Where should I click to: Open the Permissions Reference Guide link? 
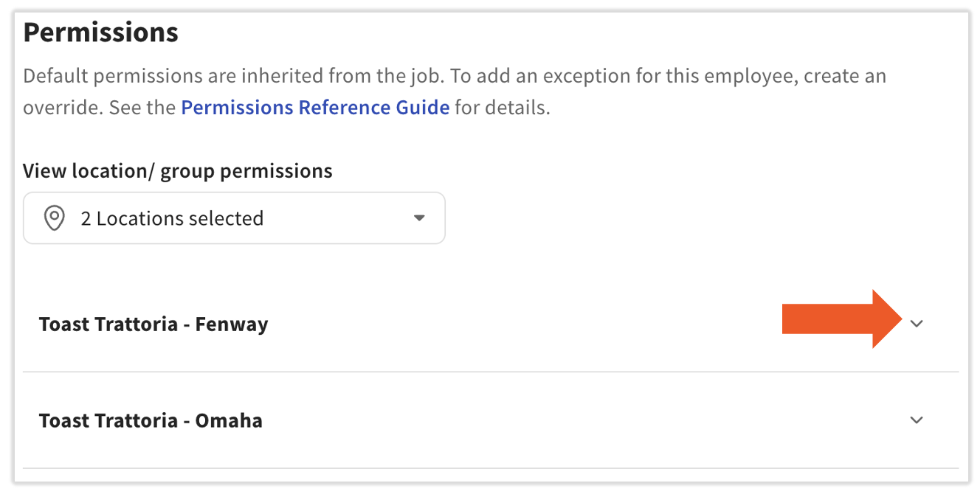[315, 108]
